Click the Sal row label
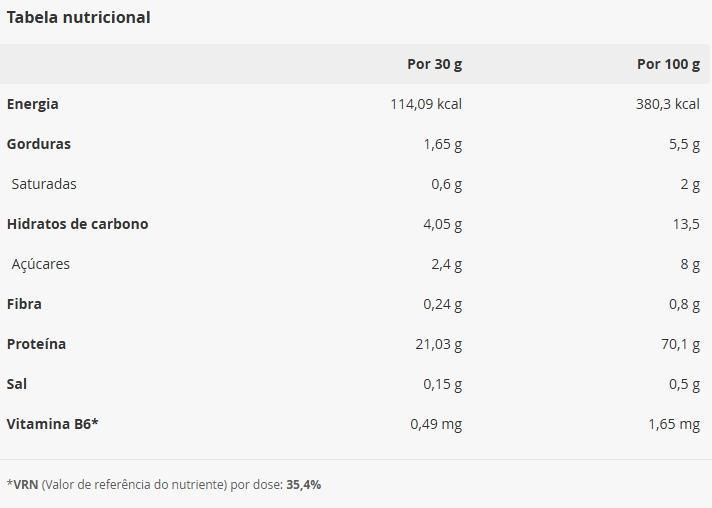The width and height of the screenshot is (712, 508). (x=17, y=384)
